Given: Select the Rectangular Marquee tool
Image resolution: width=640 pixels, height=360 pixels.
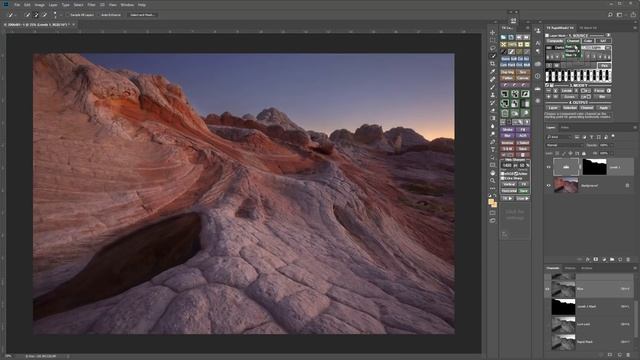Looking at the screenshot, I should tap(493, 40).
